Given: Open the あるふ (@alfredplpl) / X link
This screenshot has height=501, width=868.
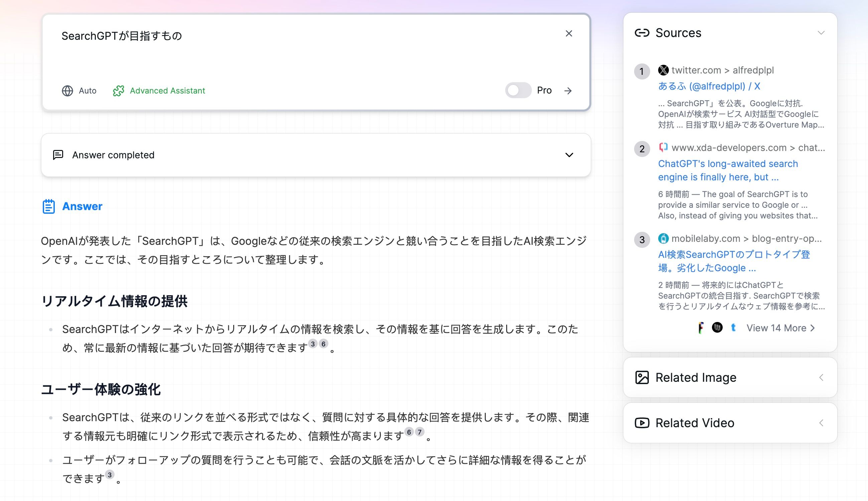Looking at the screenshot, I should pos(709,86).
